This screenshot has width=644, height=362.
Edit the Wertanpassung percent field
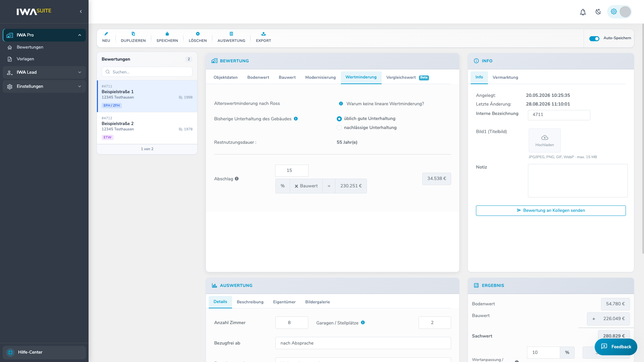[x=543, y=353]
